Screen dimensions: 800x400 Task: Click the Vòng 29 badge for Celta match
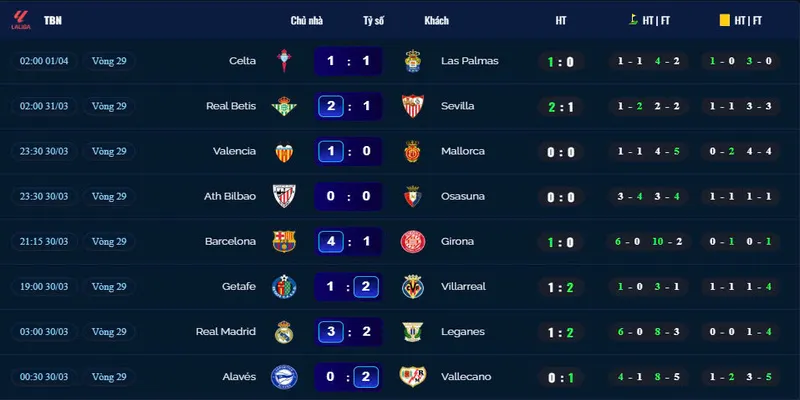pyautogui.click(x=109, y=61)
